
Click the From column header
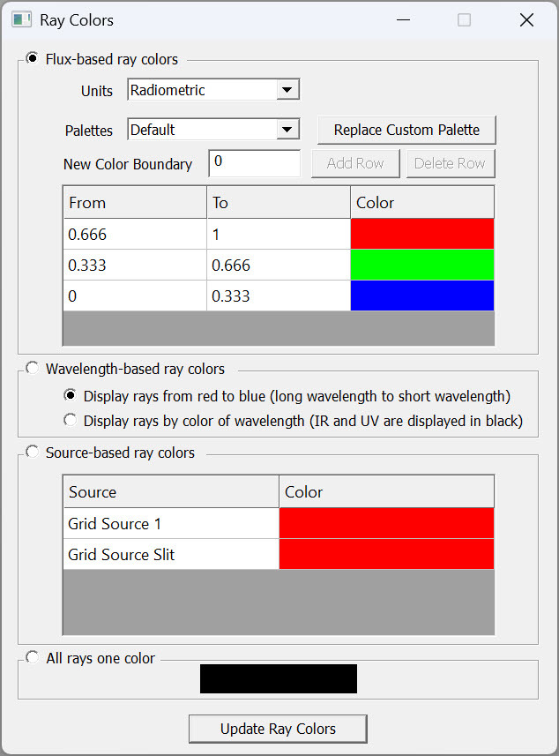click(x=135, y=203)
